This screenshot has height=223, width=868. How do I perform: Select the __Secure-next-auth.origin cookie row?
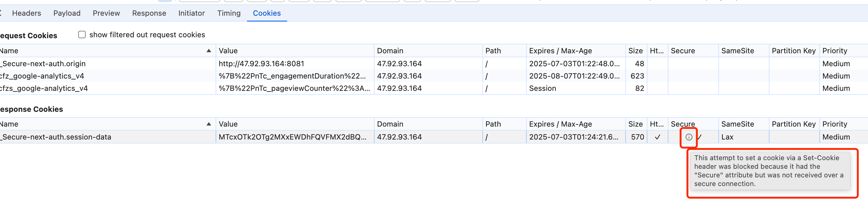pos(434,64)
